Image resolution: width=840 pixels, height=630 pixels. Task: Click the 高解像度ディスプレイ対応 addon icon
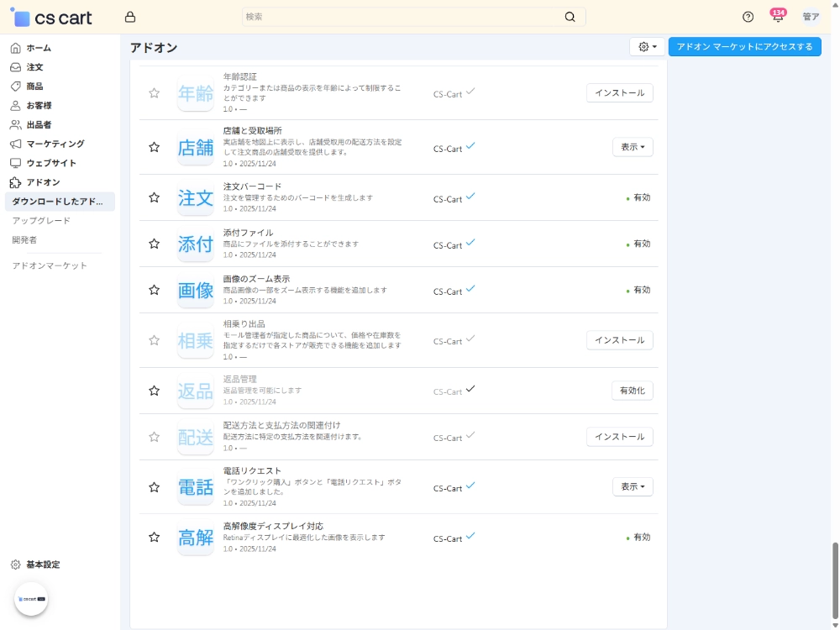pos(196,538)
